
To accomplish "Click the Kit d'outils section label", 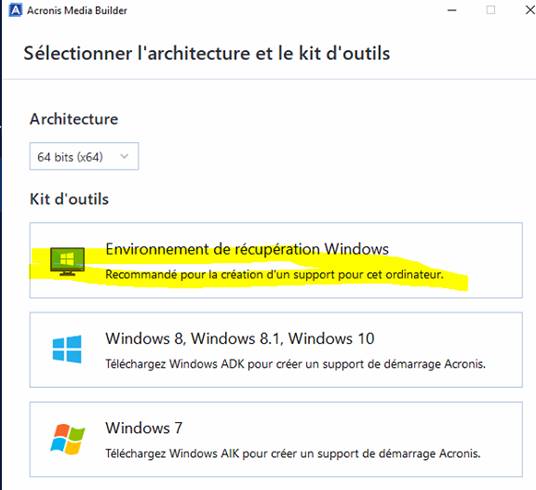I will [69, 199].
